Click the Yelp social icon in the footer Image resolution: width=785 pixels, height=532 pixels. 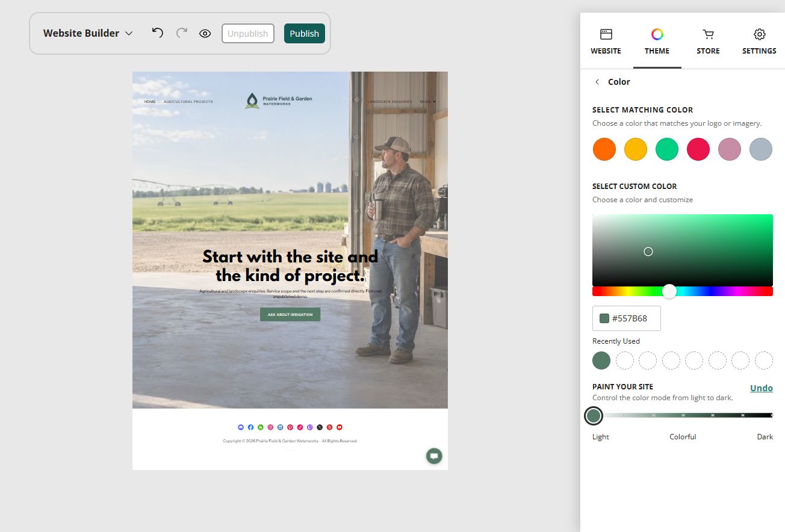(x=329, y=427)
